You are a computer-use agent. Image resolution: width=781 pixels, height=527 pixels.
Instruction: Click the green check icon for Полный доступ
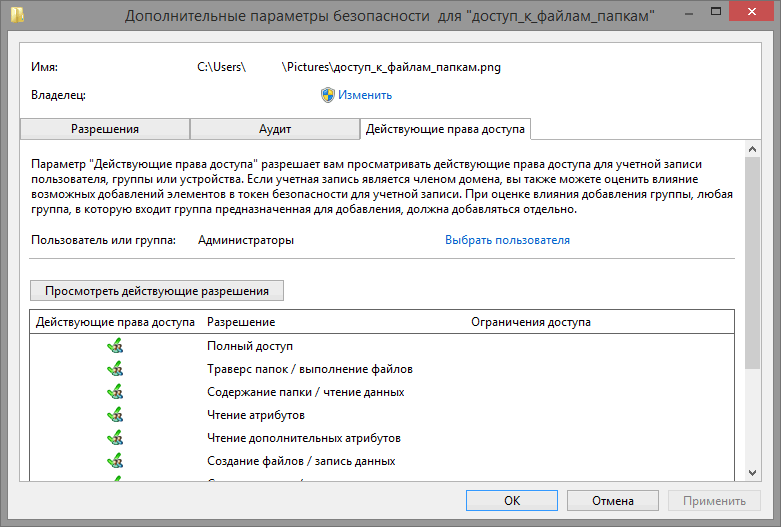point(115,346)
